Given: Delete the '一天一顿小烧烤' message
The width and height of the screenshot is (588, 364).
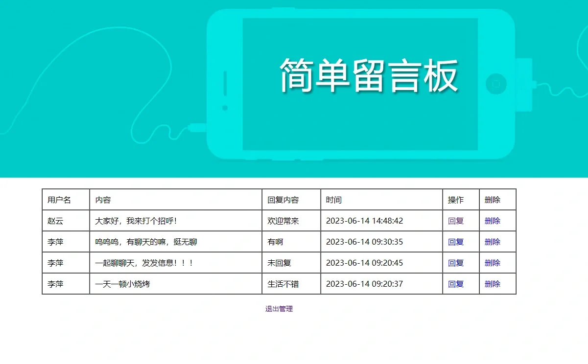Looking at the screenshot, I should (492, 283).
